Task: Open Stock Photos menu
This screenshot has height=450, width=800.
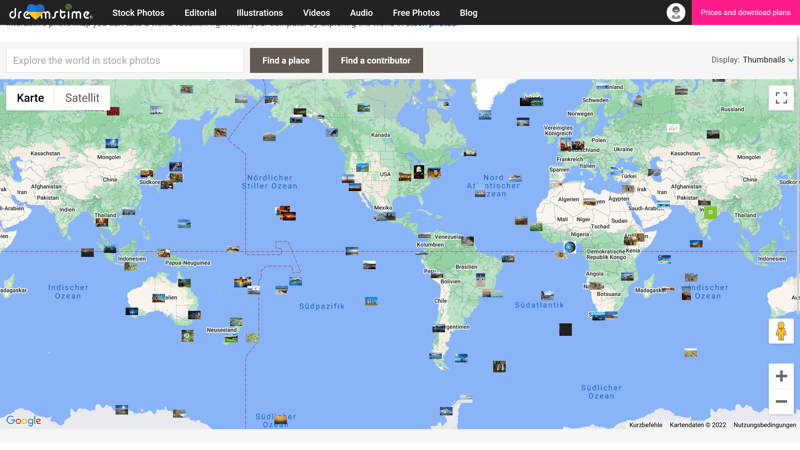Action: click(x=138, y=13)
